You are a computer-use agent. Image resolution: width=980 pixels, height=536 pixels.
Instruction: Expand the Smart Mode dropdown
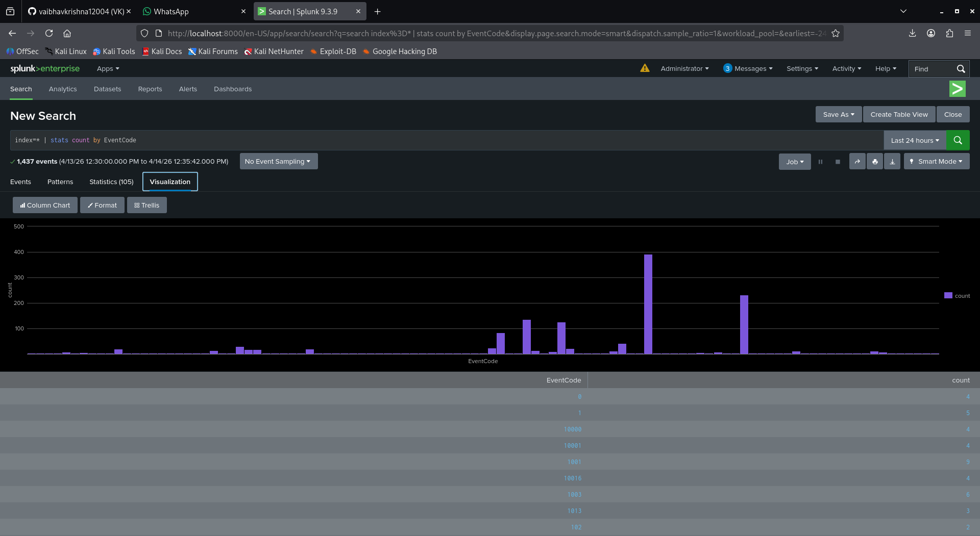pos(937,162)
